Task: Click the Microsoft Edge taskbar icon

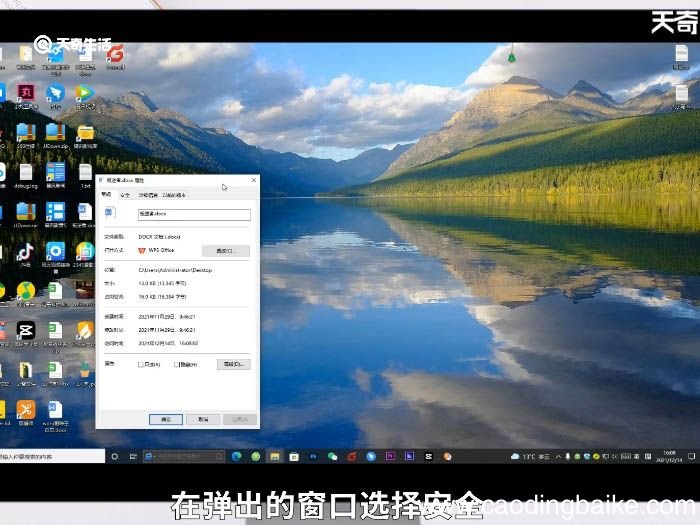Action: [236, 456]
